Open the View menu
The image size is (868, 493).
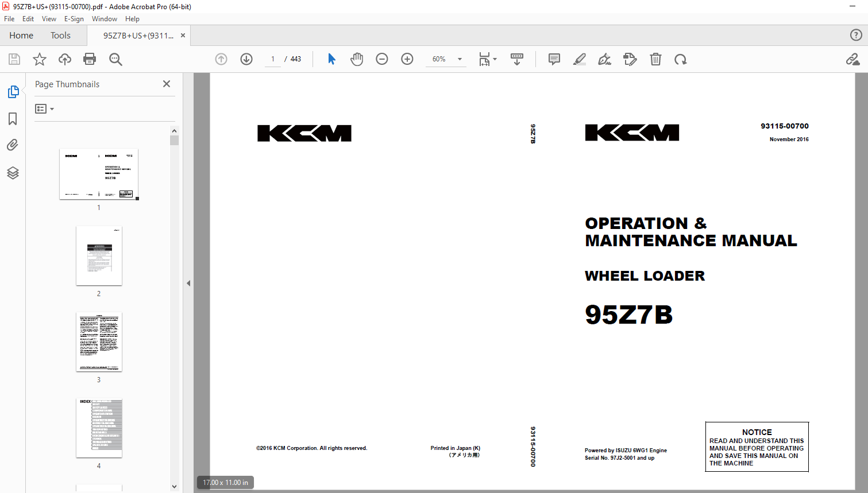[49, 19]
